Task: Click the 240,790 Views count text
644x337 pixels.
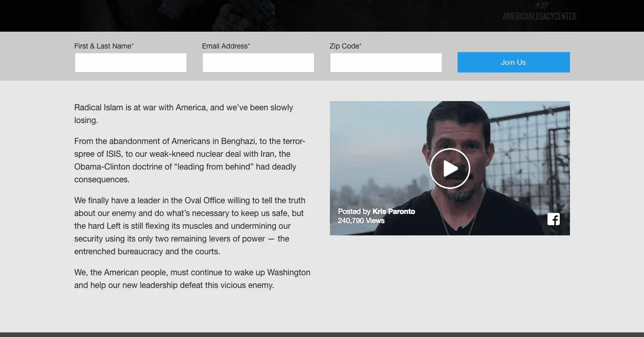Action: 361,221
